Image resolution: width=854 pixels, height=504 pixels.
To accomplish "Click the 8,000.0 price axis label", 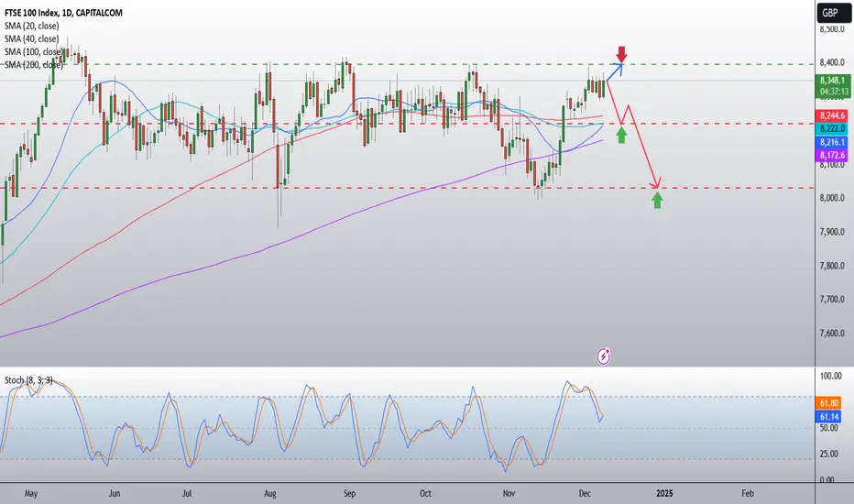I will 832,198.
